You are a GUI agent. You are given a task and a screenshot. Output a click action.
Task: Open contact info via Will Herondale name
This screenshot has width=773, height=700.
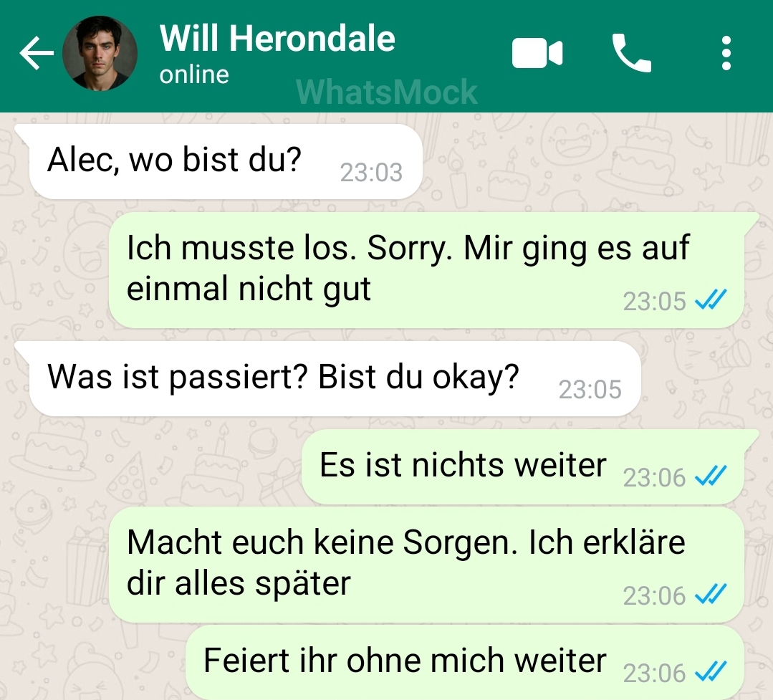[x=277, y=38]
